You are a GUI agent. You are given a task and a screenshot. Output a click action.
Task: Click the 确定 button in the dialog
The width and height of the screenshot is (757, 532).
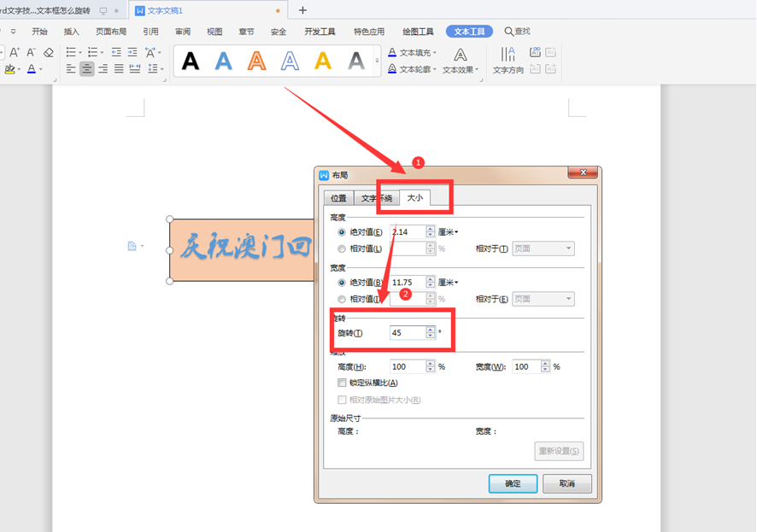[513, 483]
